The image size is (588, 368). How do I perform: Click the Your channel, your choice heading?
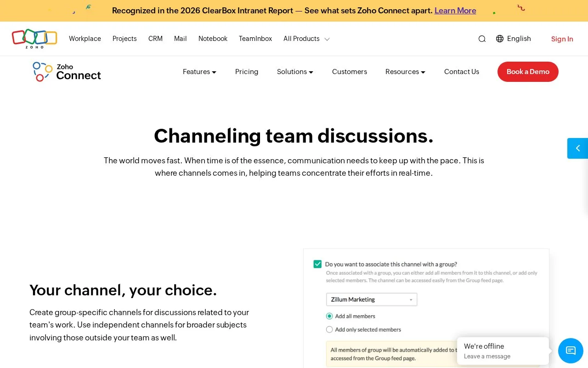pyautogui.click(x=123, y=290)
